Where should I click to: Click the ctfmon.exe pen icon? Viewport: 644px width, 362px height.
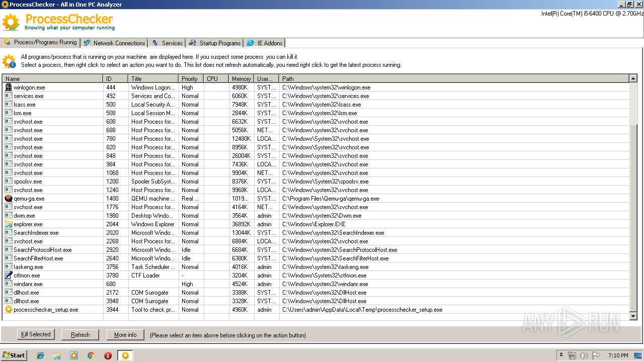tap(8, 276)
